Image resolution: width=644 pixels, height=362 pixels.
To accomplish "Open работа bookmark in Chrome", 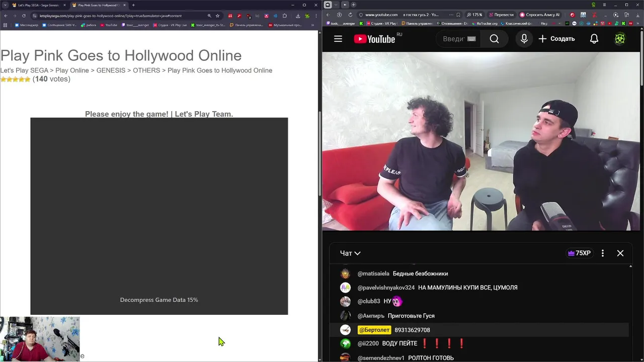I will tap(88, 25).
